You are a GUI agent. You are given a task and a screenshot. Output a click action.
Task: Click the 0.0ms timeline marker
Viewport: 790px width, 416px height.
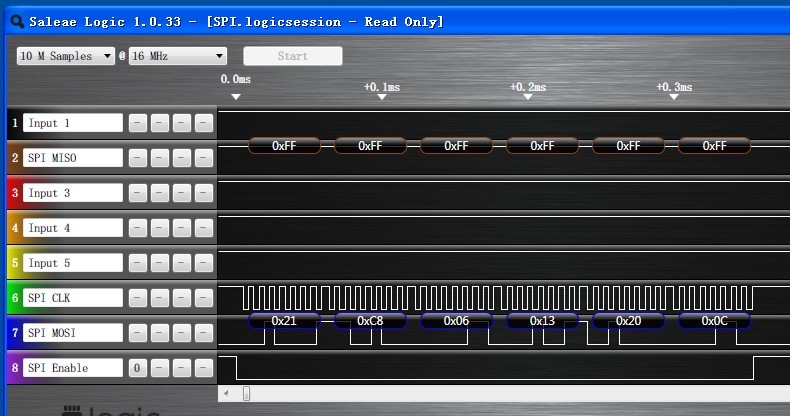(235, 96)
